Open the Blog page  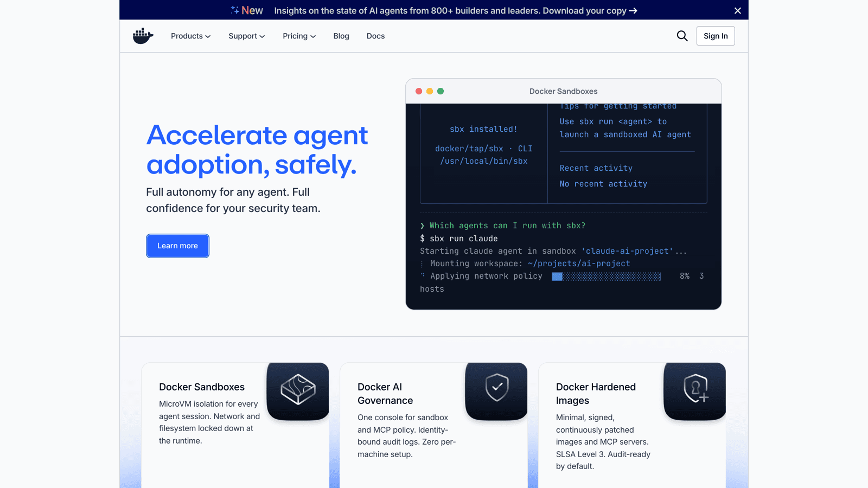(341, 36)
